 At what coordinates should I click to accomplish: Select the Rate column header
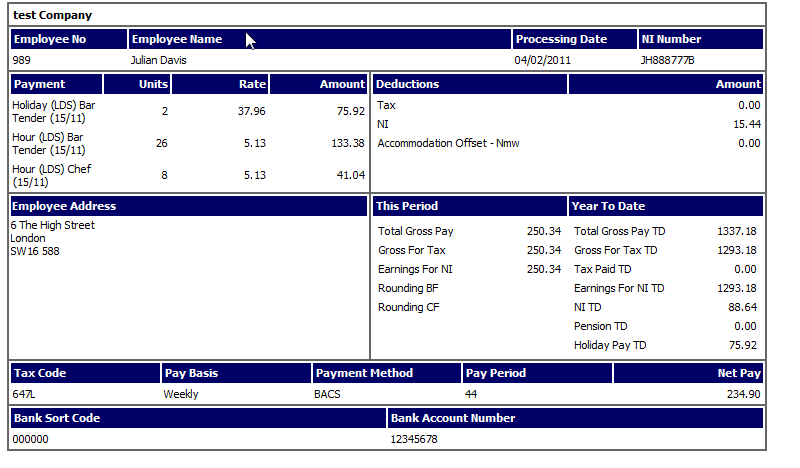pyautogui.click(x=220, y=84)
